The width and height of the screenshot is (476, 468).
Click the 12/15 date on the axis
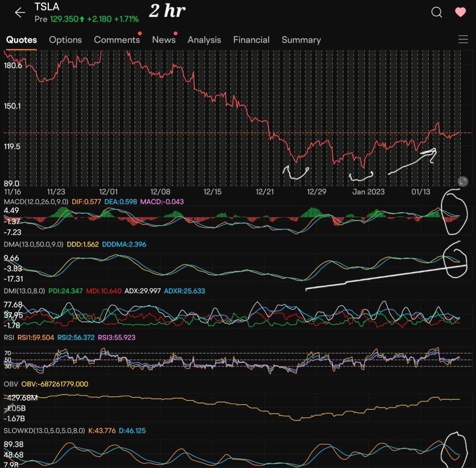pos(212,192)
